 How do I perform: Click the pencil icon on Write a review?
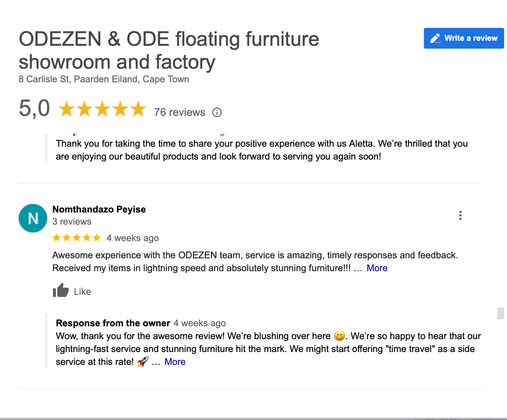click(435, 38)
